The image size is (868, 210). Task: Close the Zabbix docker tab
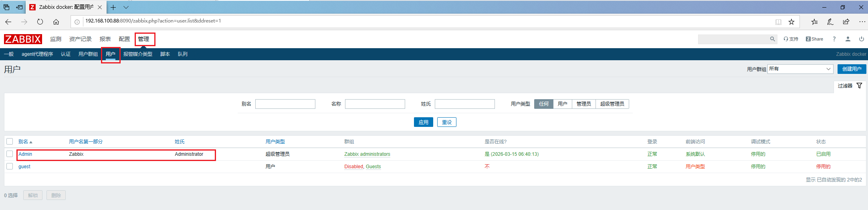100,7
